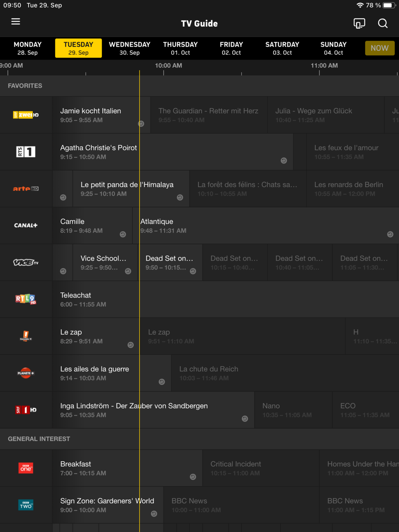Tap the Wi-Fi icon in status bar
The height and width of the screenshot is (532, 399).
pos(360,5)
